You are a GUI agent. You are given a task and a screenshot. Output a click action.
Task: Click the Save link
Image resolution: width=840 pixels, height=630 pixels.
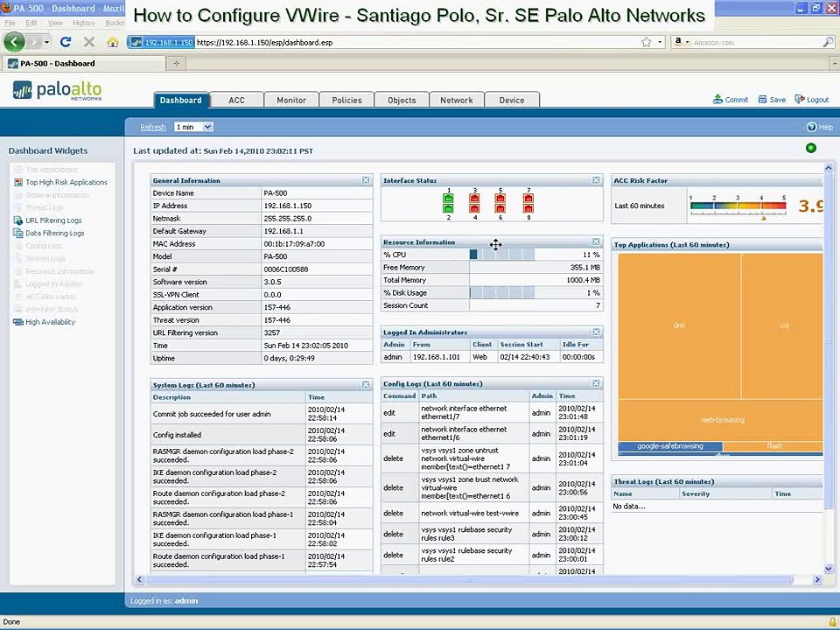point(772,100)
